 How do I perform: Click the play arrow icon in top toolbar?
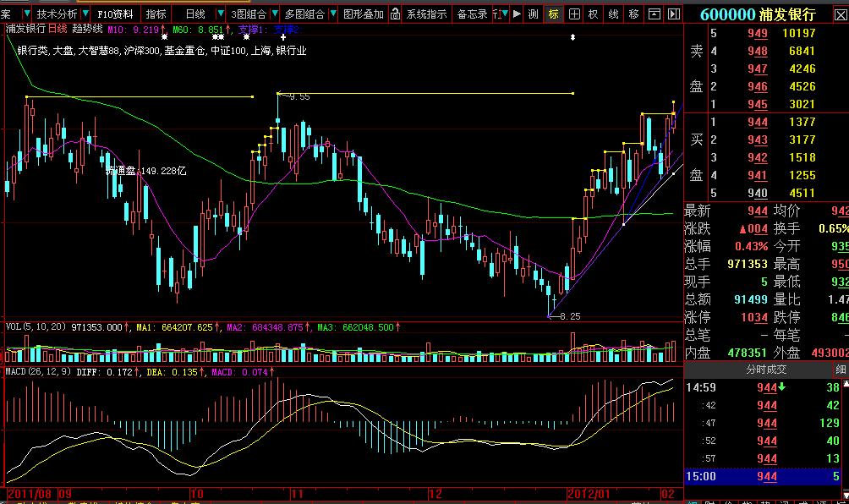pos(517,14)
